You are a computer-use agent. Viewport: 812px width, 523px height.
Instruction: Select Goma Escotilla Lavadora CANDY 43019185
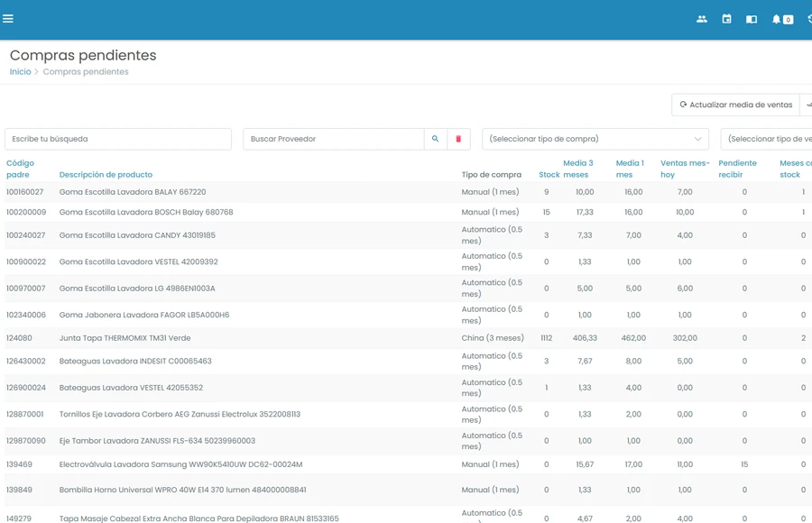(137, 235)
